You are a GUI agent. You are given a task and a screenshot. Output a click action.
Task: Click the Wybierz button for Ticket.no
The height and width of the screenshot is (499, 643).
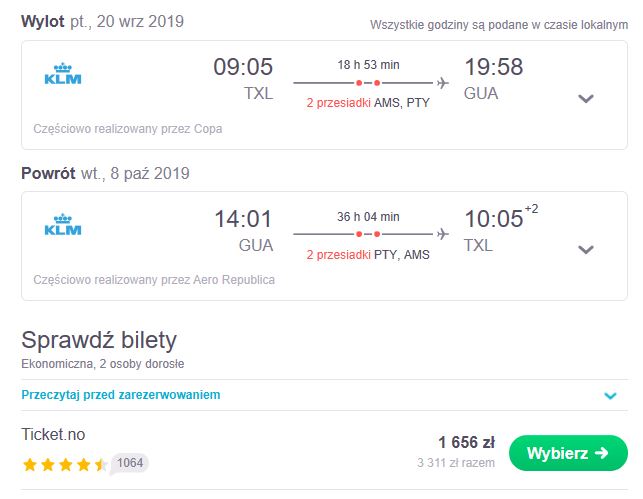click(568, 453)
